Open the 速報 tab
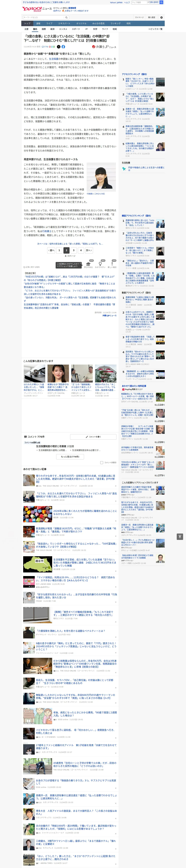This screenshot has height=868, width=186. coord(38,24)
